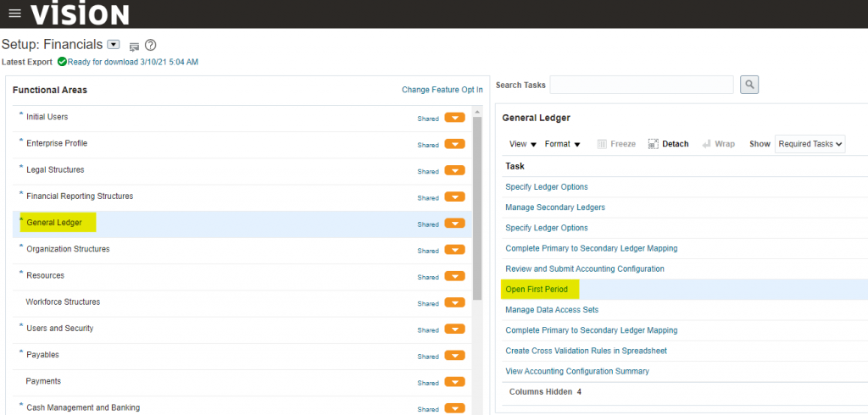Image resolution: width=868 pixels, height=415 pixels.
Task: Open the Format menu
Action: click(x=562, y=144)
